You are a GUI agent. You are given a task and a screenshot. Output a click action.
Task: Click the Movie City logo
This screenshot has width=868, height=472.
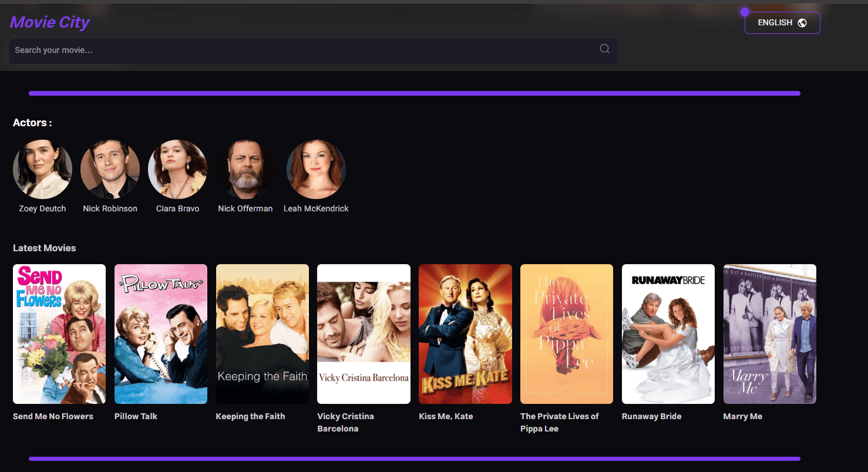coord(50,22)
